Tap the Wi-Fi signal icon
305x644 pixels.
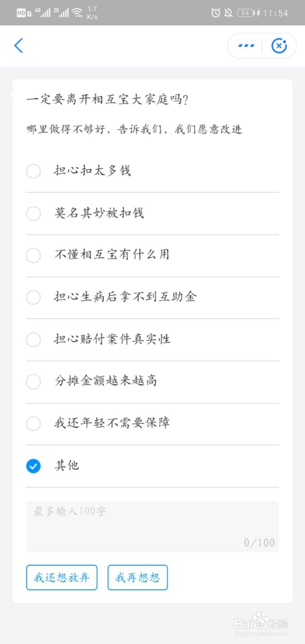pyautogui.click(x=77, y=13)
